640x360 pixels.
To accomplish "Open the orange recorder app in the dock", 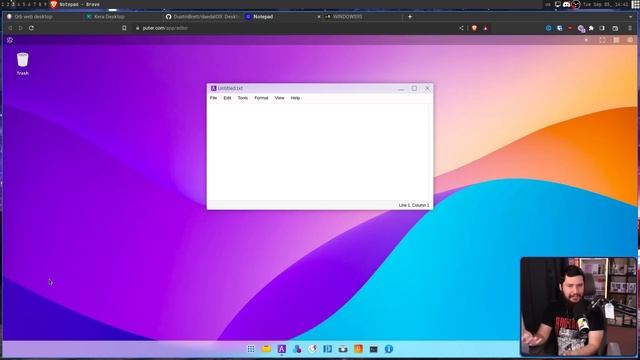I will tap(358, 349).
